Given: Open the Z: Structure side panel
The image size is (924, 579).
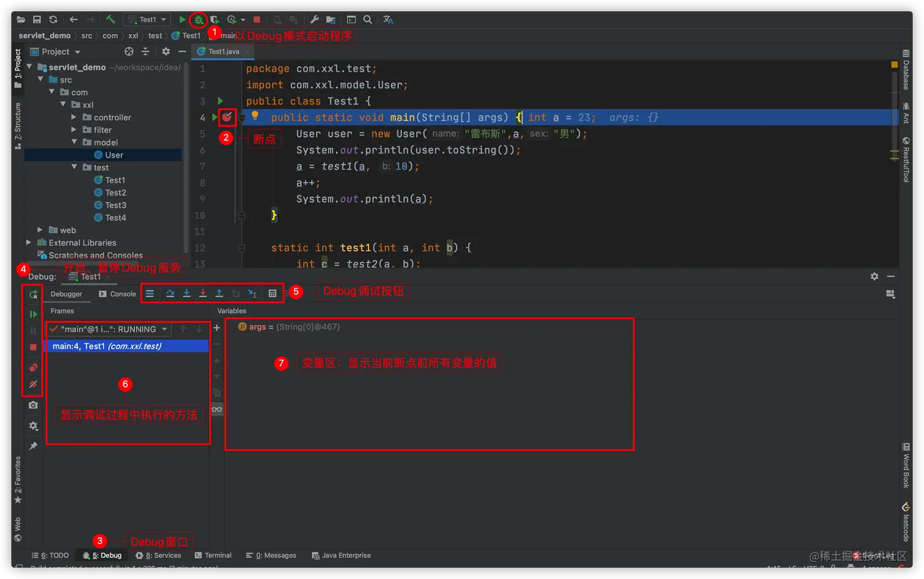Looking at the screenshot, I should point(18,126).
